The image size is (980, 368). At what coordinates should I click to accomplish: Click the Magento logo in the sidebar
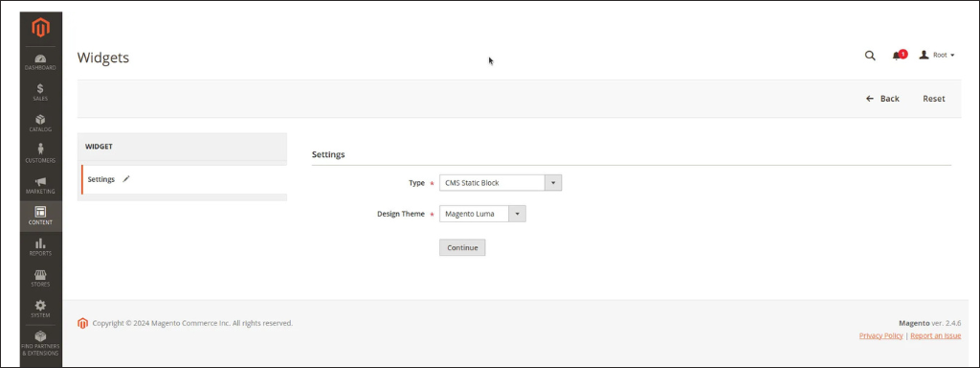40,28
